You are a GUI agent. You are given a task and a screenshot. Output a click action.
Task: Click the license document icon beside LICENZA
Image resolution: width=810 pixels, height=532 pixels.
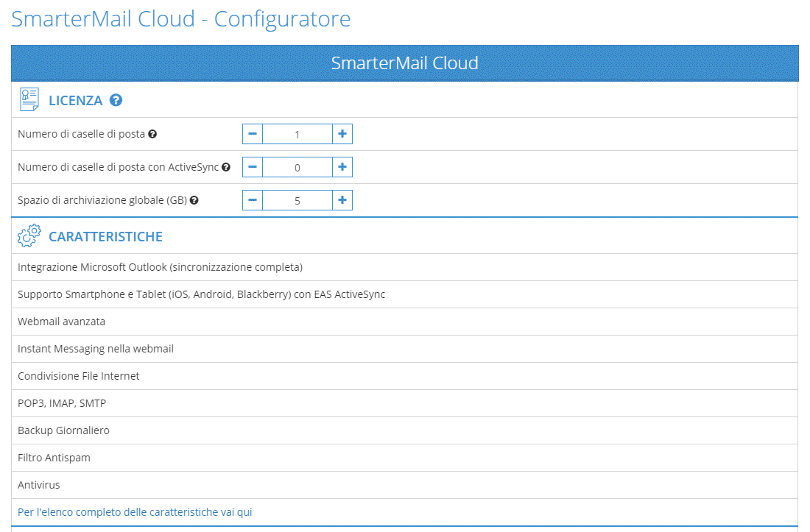[29, 99]
